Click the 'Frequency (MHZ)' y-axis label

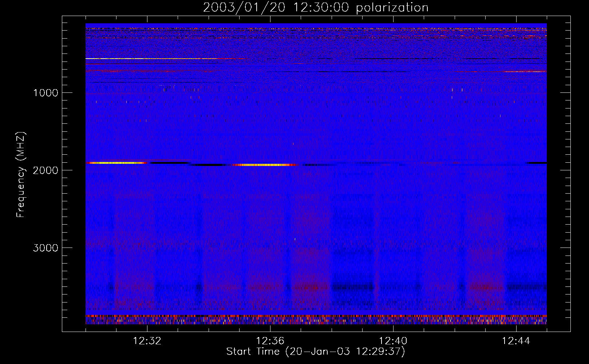[x=20, y=174]
